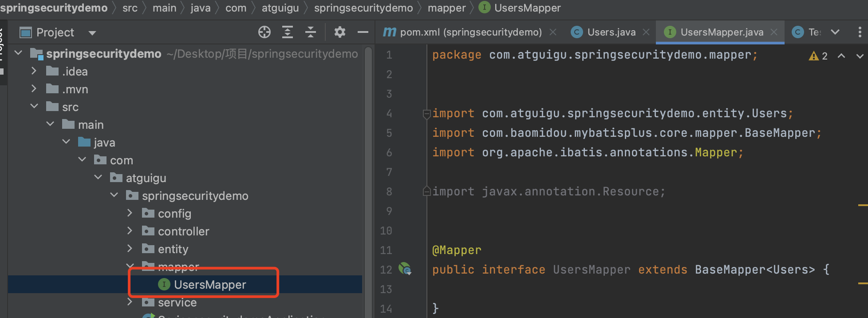Switch to the Users.java tab
Image resolution: width=868 pixels, height=318 pixels.
(611, 32)
